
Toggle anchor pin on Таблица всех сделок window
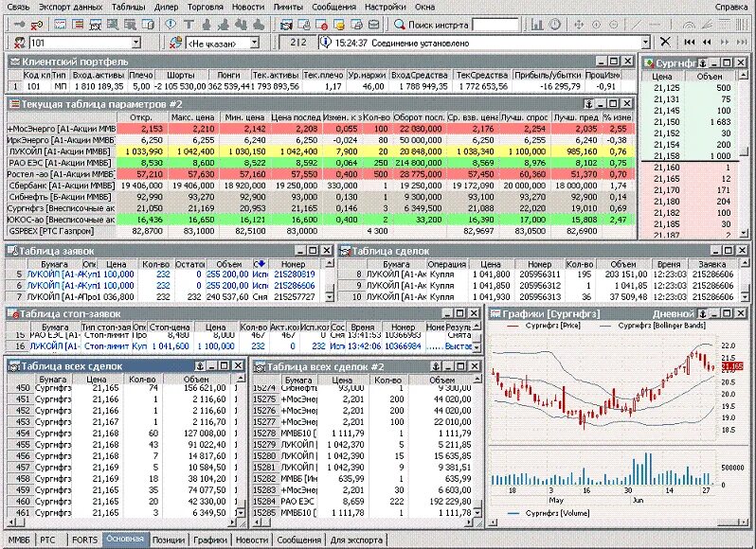[200, 366]
